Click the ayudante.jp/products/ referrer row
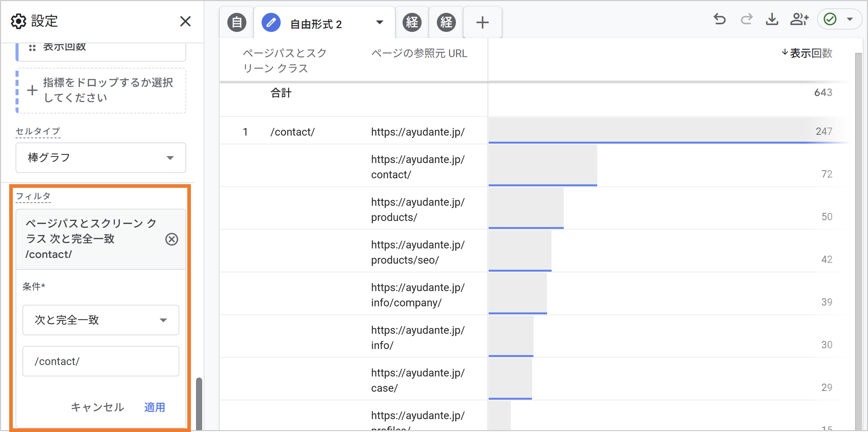Screen dimensions: 868x432 coord(417,209)
